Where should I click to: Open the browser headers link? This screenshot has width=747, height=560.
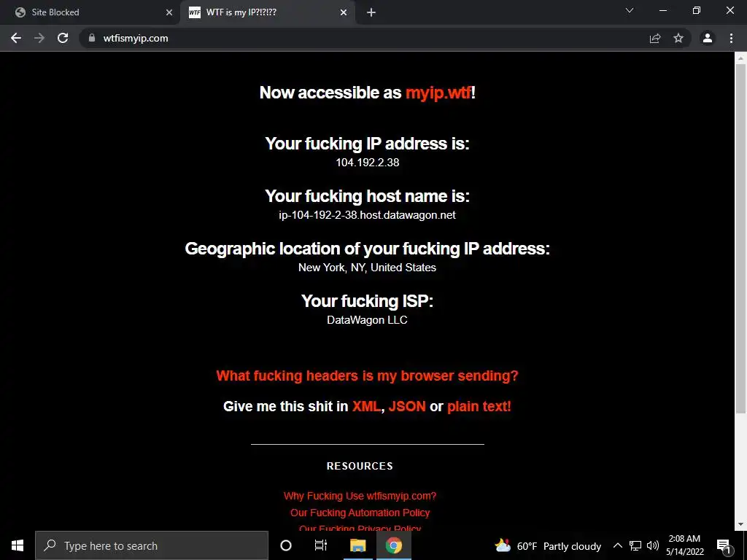pos(368,376)
